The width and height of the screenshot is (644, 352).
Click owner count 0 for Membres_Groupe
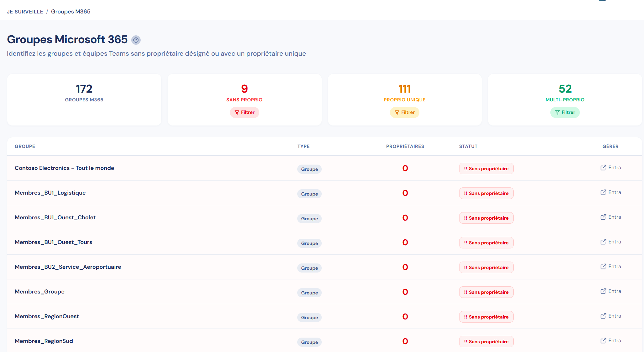coord(405,292)
